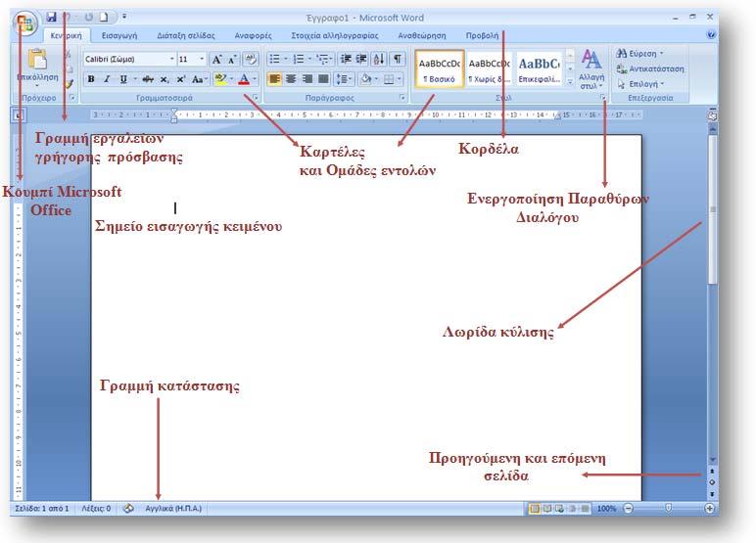Open the Γραμματοσειρά dialog launcher

[256, 98]
